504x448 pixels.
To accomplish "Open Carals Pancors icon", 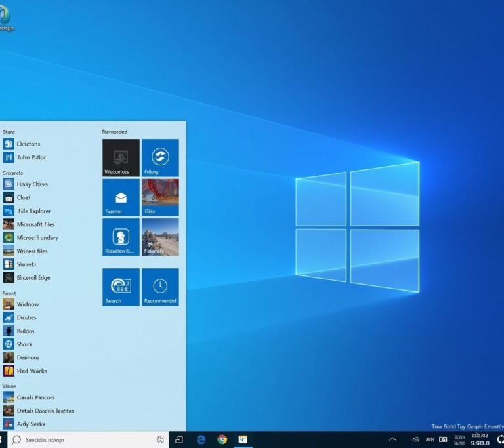I will point(9,397).
